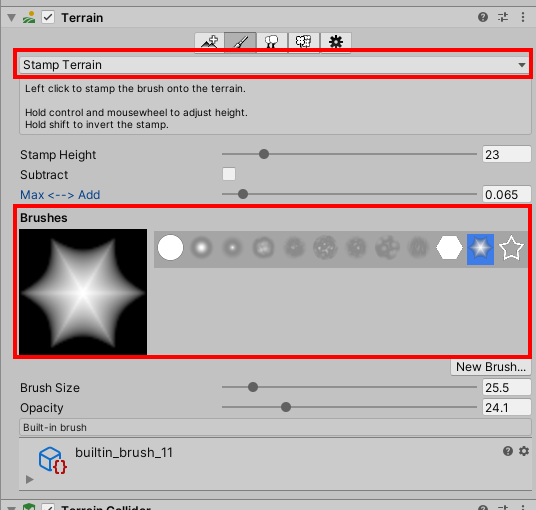Open the Stamp Terrain tool dropdown
536x510 pixels.
pyautogui.click(x=274, y=65)
